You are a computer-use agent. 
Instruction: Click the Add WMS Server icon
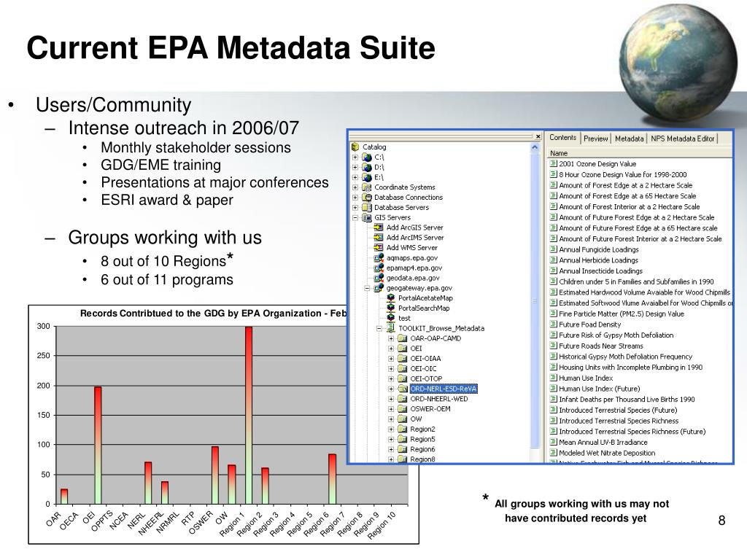(379, 248)
